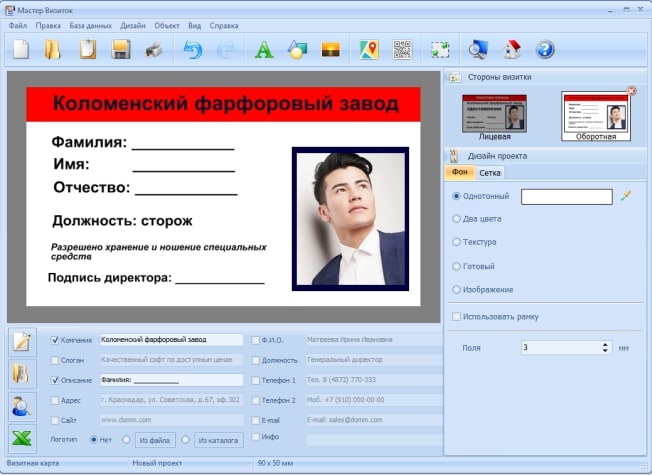Select the Текстура background radio option
The image size is (652, 475).
(457, 242)
